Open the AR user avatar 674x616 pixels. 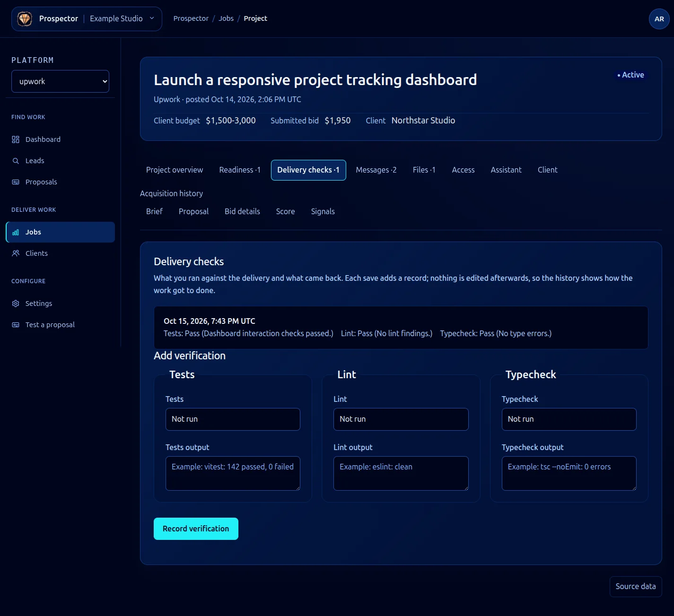[659, 19]
